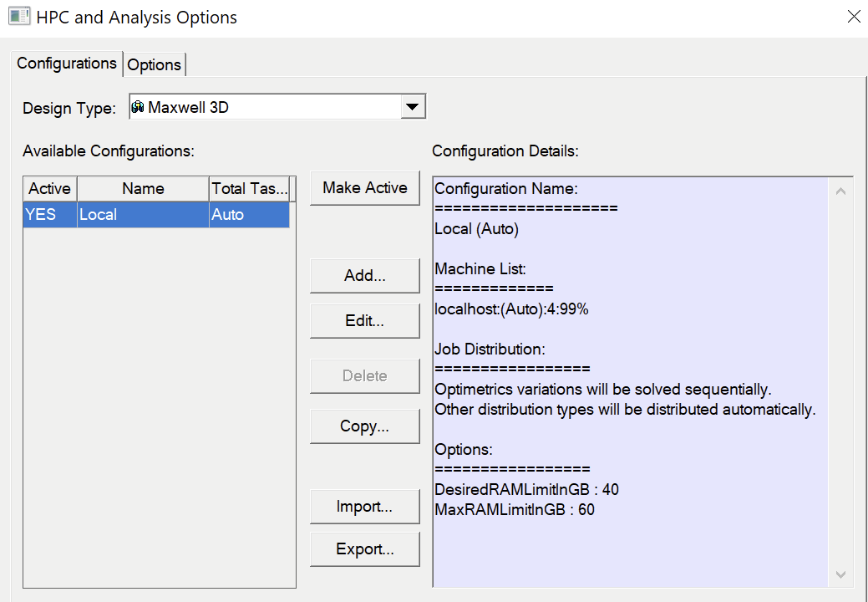Click the 'Configuration Name:' heading in details

[x=506, y=189]
